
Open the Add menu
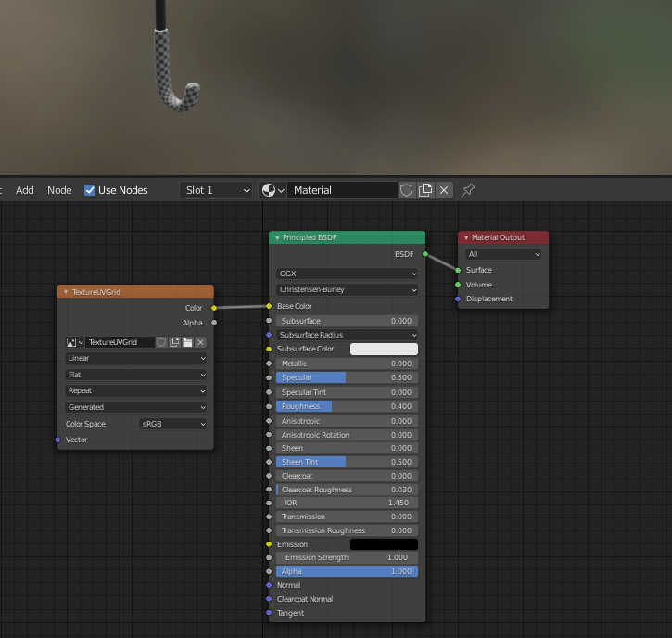[x=25, y=190]
